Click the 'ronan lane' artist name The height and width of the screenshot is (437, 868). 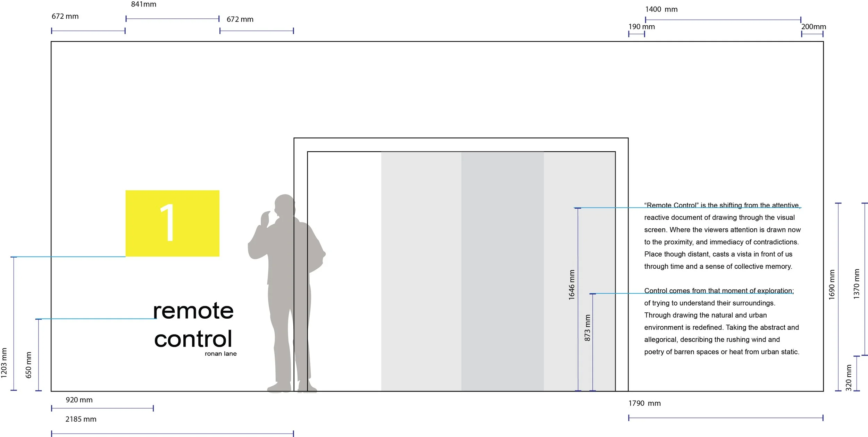[220, 354]
